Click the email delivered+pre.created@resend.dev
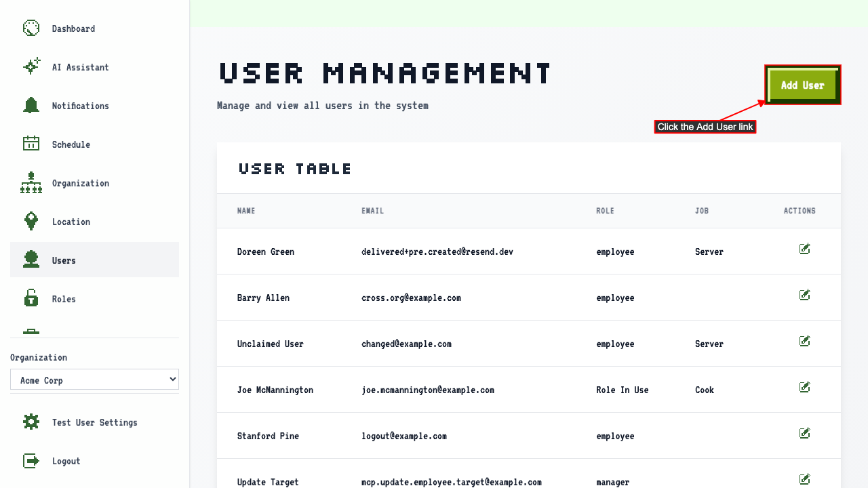The image size is (868, 488). pos(437,251)
